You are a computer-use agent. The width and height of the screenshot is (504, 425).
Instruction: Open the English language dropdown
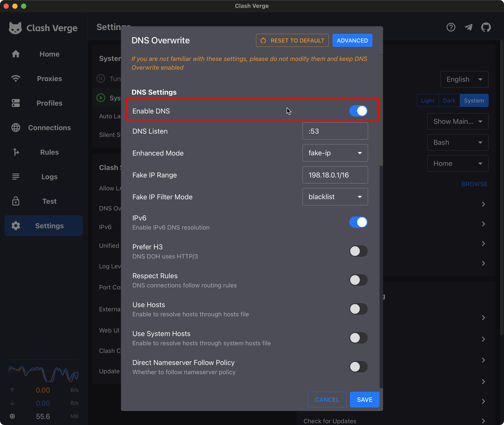pos(464,79)
